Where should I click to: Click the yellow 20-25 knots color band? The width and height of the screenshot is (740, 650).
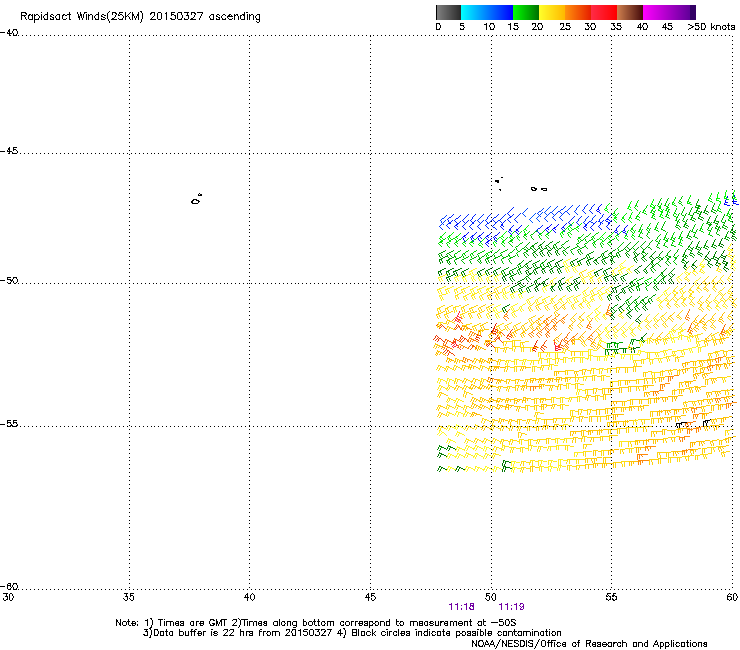[x=552, y=12]
